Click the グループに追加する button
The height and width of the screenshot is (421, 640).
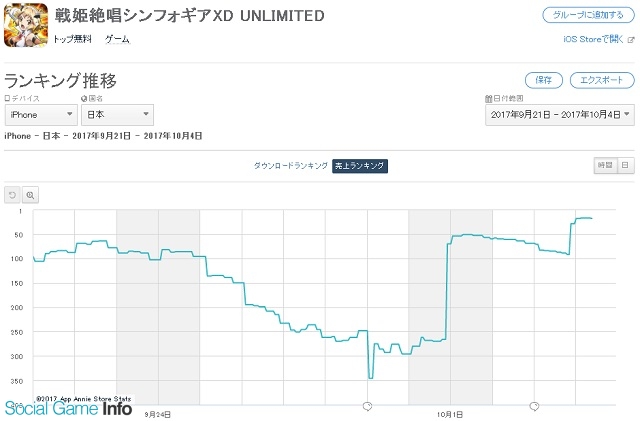pos(588,15)
